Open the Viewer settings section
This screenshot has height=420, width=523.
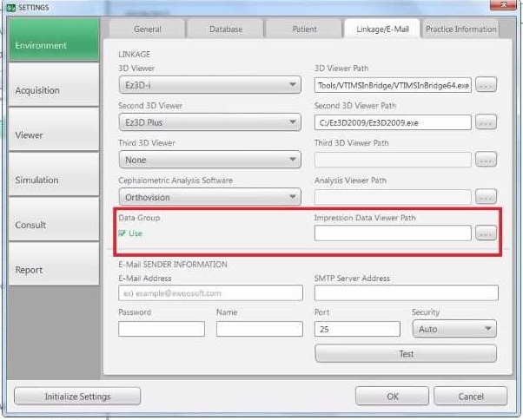coord(54,129)
